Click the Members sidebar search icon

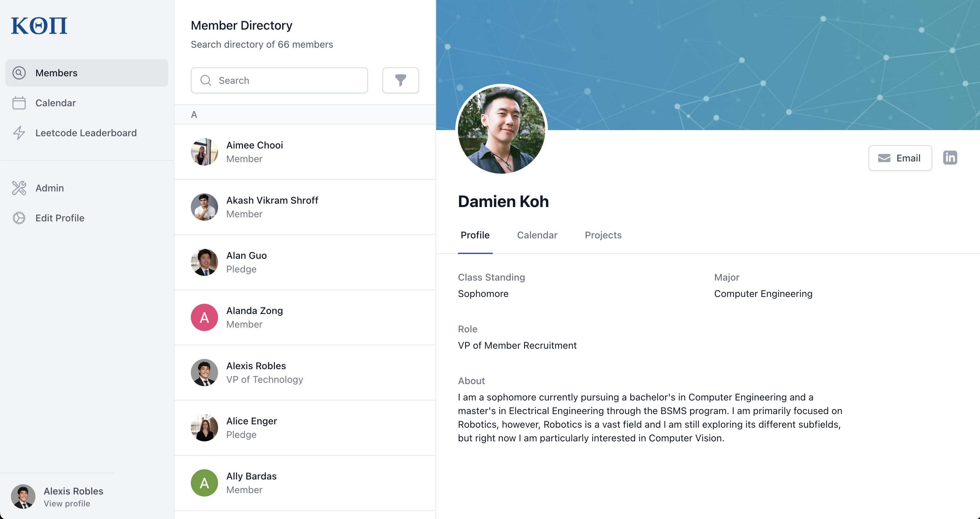point(19,73)
